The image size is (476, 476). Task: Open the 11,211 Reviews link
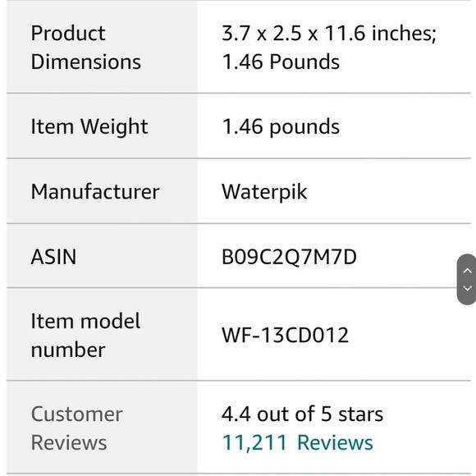click(x=297, y=442)
